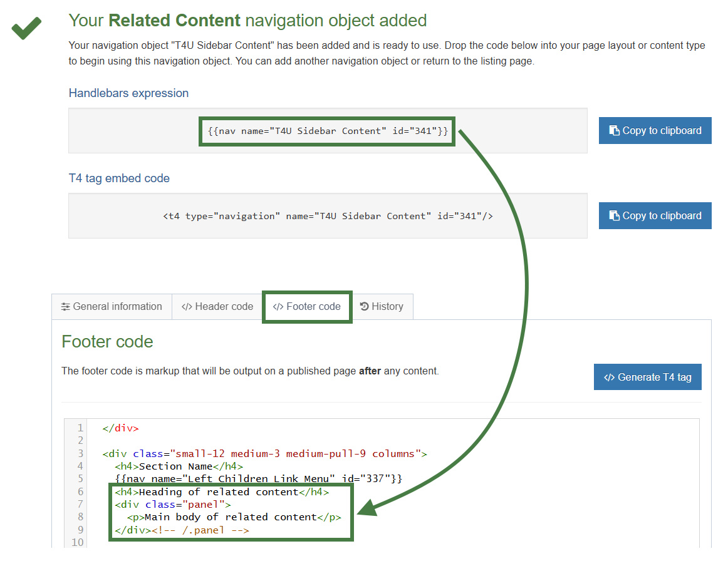
Task: Click the code icon inside Generate T4 tag button
Action: [609, 377]
